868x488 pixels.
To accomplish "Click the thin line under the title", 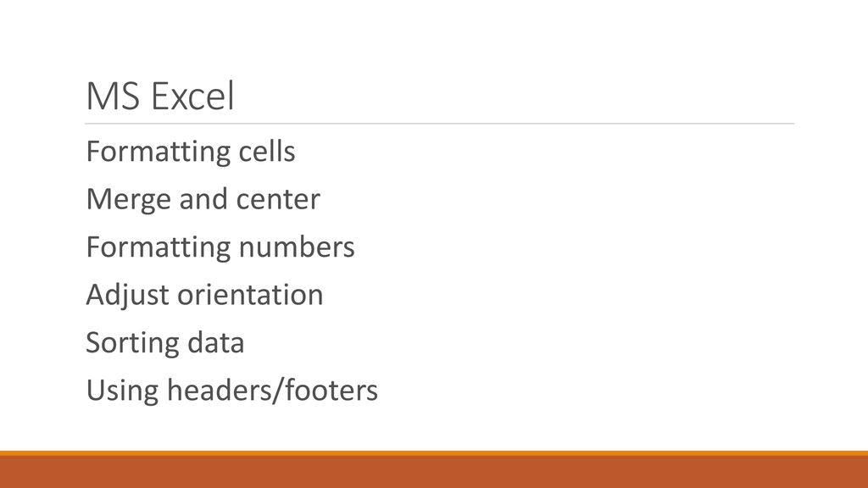I will click(x=440, y=124).
